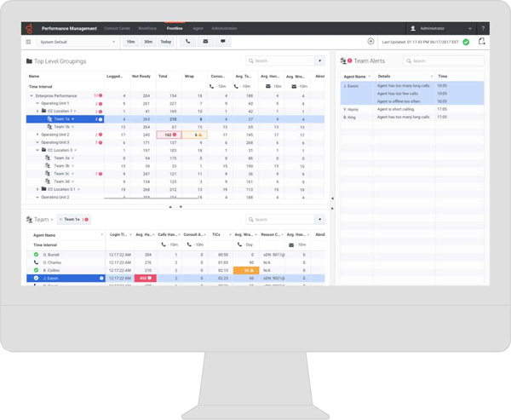Screen dimensions: 511x420
Task: Open the System Default dropdown
Action: click(78, 42)
